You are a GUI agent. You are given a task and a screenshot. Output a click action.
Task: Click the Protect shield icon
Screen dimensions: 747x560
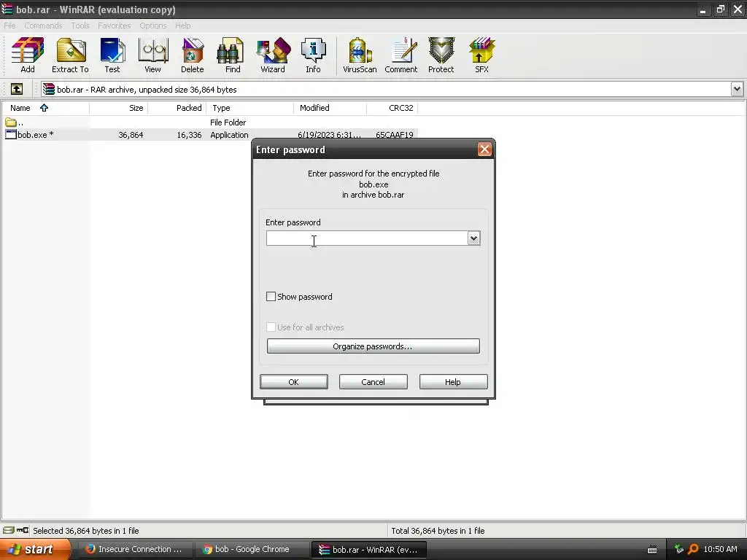[441, 55]
